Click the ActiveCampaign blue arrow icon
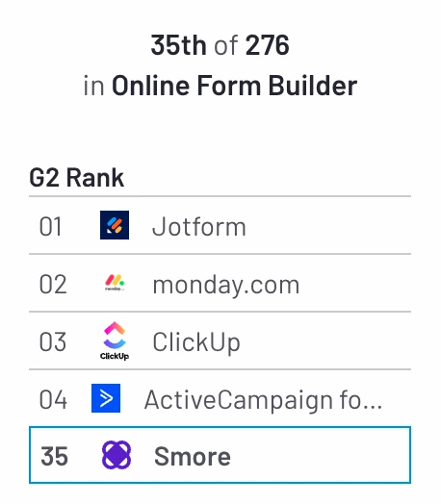441x504 pixels. click(x=106, y=398)
